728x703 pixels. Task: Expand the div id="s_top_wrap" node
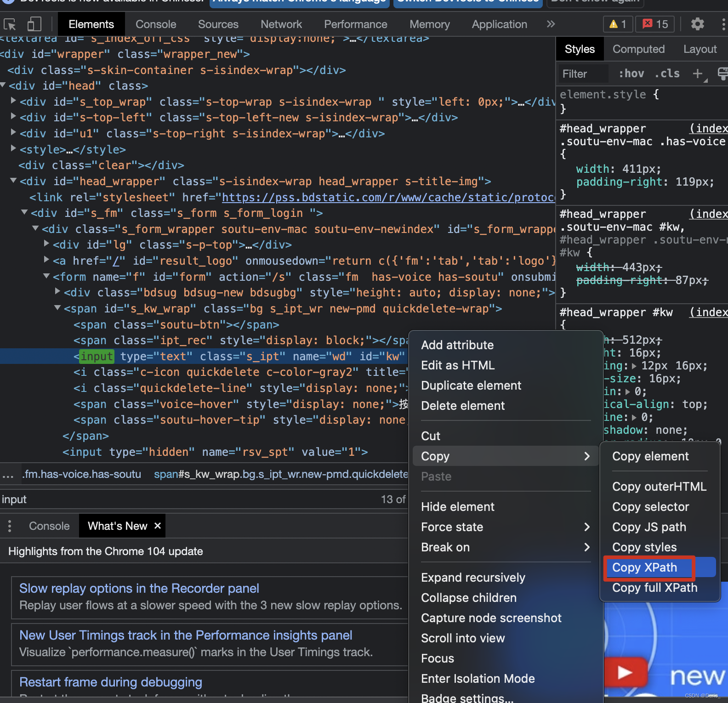pos(14,101)
